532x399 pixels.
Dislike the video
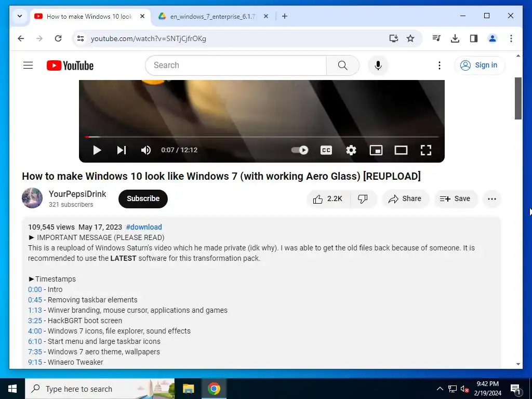coord(363,199)
